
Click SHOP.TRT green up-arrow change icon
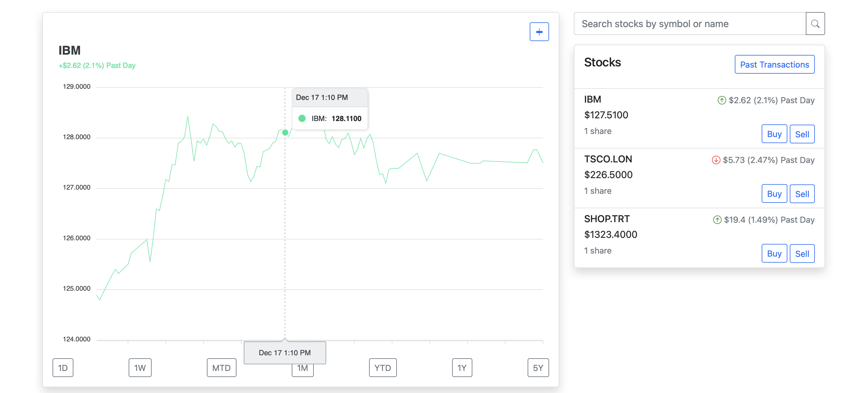(717, 220)
